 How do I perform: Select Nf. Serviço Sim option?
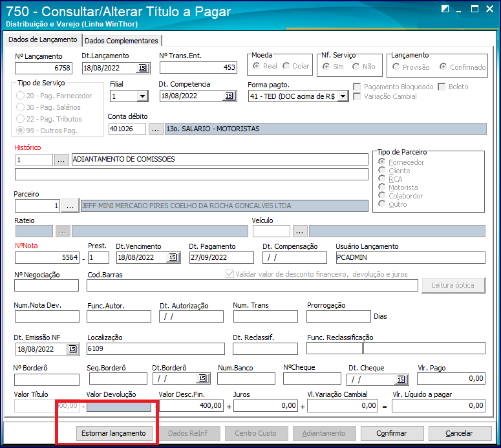click(326, 67)
